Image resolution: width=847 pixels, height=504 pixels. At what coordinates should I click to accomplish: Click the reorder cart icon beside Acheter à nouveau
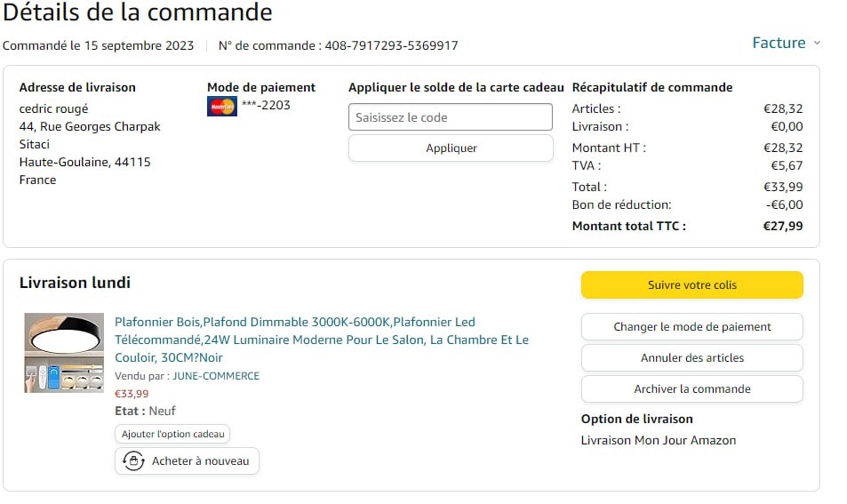(133, 461)
